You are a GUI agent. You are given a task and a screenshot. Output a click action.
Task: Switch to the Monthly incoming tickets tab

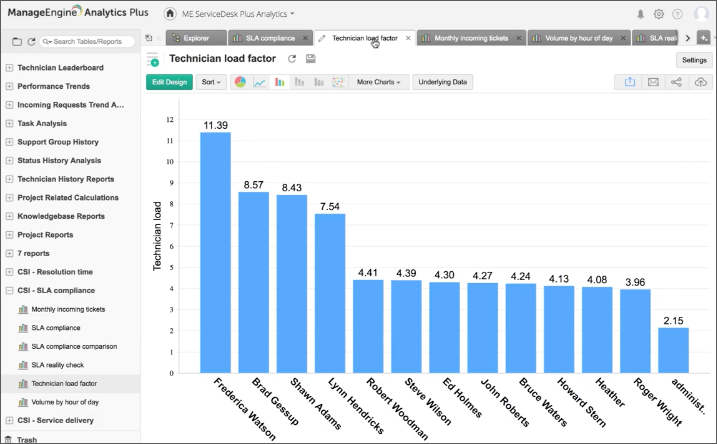[470, 38]
